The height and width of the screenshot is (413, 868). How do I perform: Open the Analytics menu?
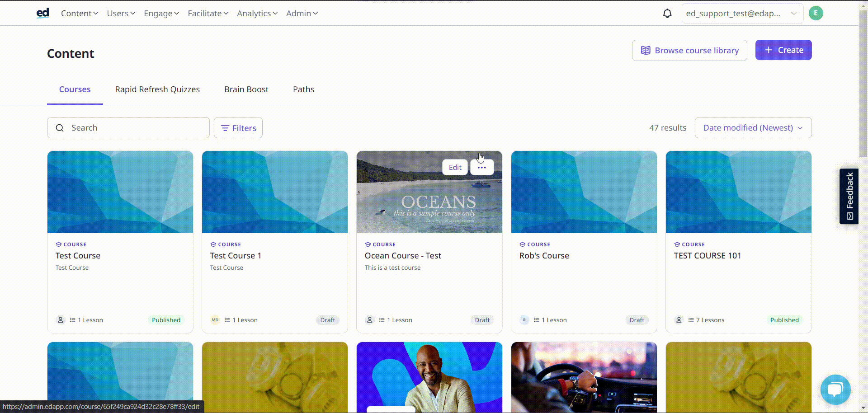(x=257, y=14)
